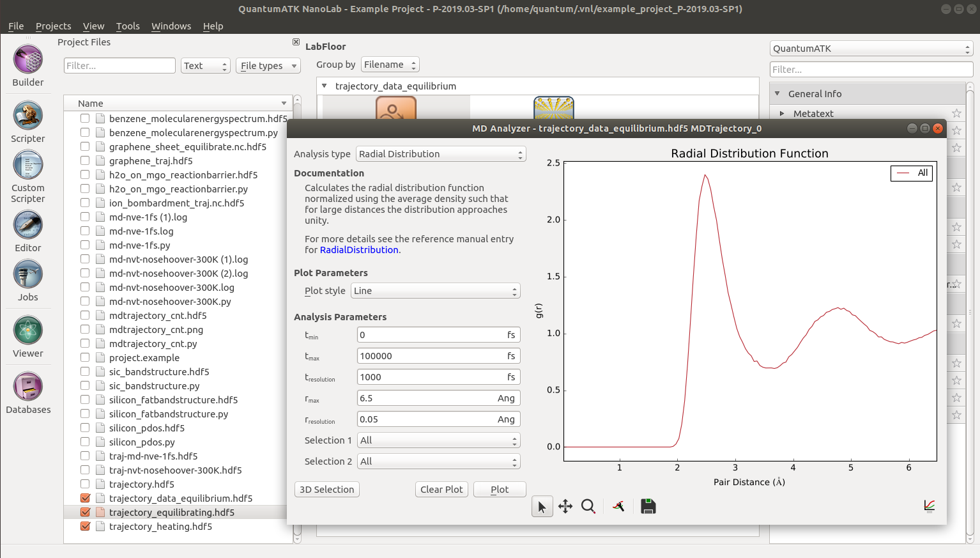Click the t_min input field
Screen dimensions: 980x558
pos(439,335)
